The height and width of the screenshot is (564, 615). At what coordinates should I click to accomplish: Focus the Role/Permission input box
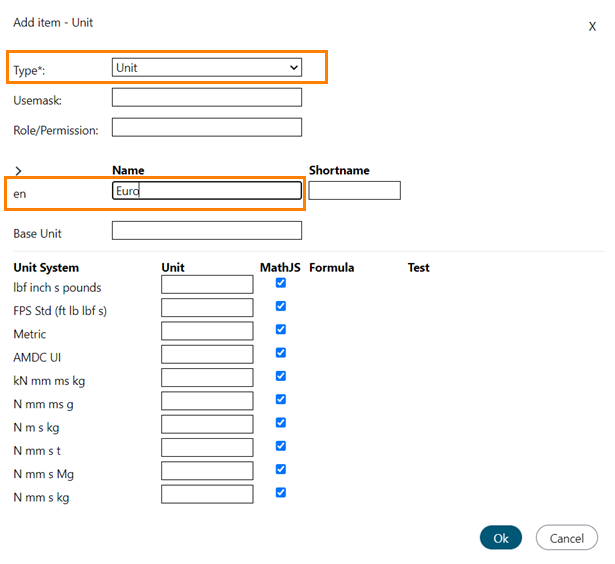[x=207, y=127]
